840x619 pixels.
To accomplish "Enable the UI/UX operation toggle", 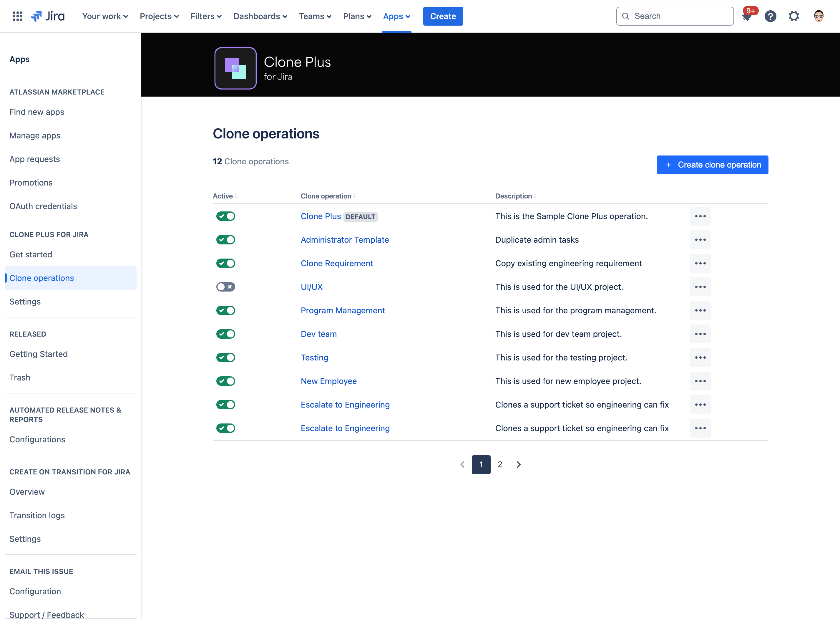I will tap(225, 287).
